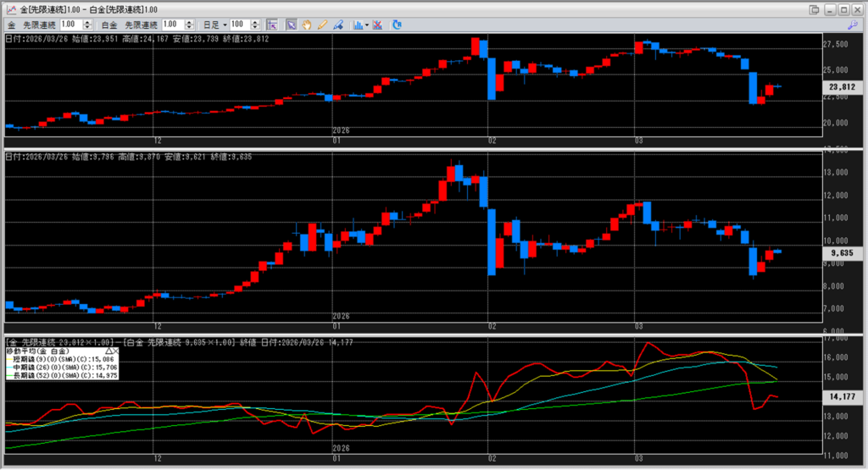
Task: Select the 長期線(52) SMA legend row
Action: point(62,375)
